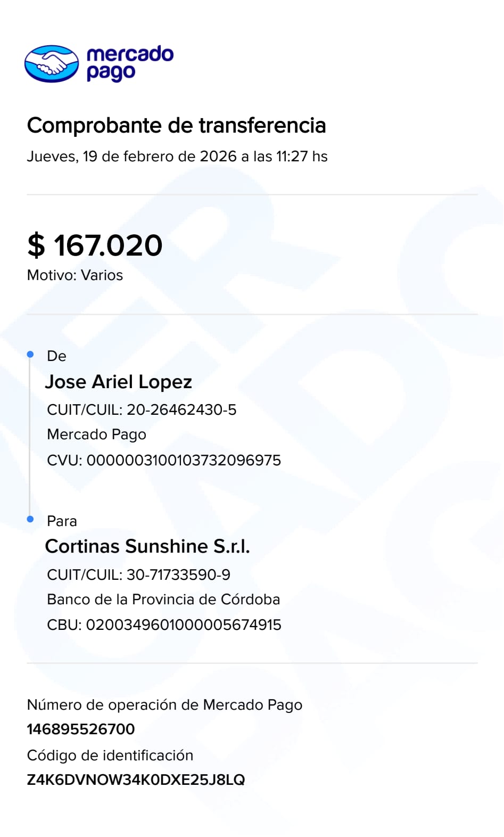Click Banco de la Provincia de Córdoba
Image resolution: width=504 pixels, height=837 pixels.
(x=163, y=600)
